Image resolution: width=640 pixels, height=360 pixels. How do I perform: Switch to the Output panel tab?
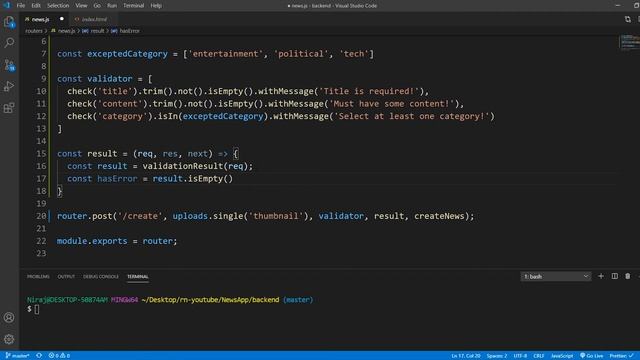pyautogui.click(x=66, y=277)
